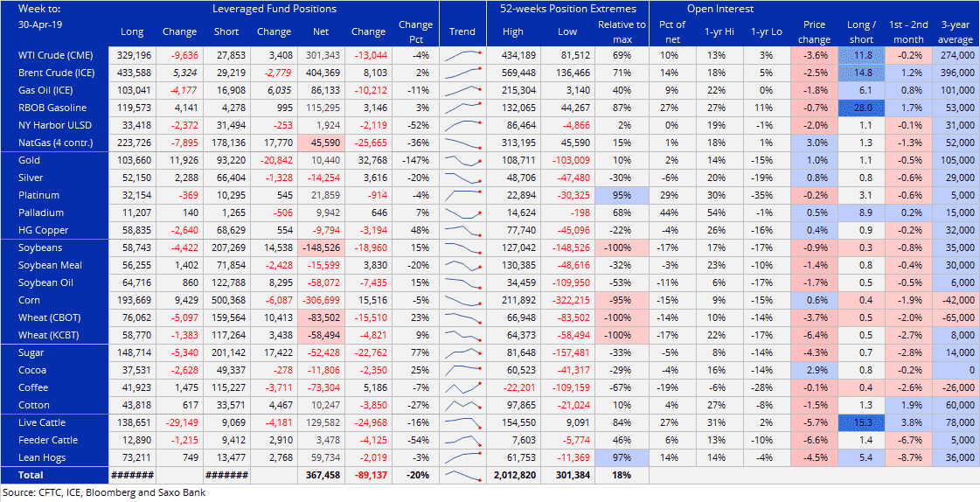This screenshot has width=980, height=502.
Task: Click the Live Cattle trend sparkline
Action: pos(462,422)
